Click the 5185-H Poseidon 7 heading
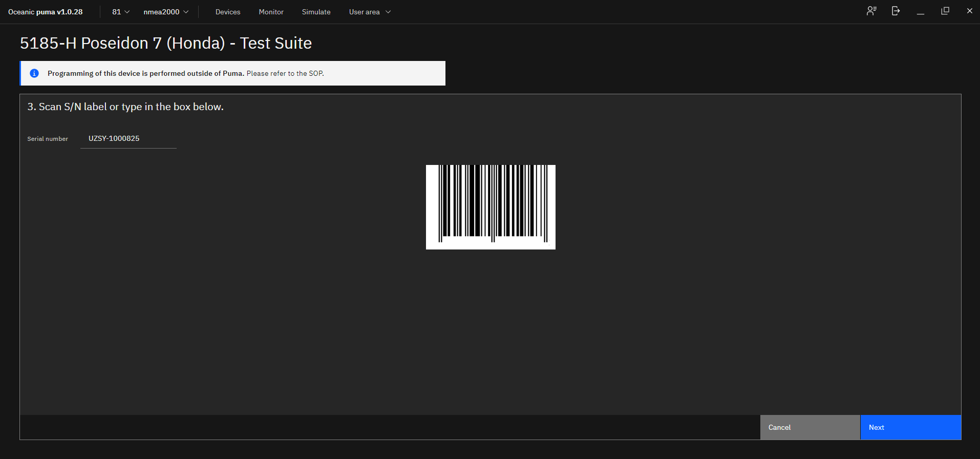This screenshot has height=459, width=980. (x=166, y=43)
